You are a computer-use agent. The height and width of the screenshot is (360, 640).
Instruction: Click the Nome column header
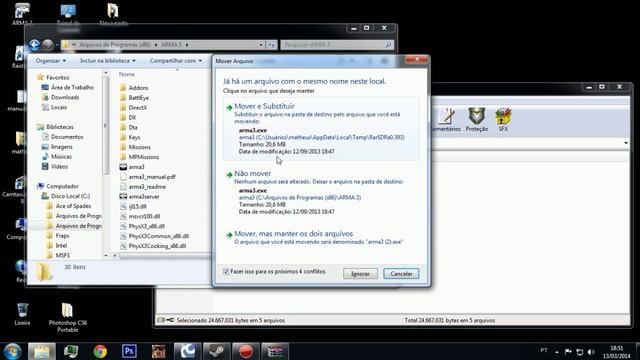[x=127, y=74]
